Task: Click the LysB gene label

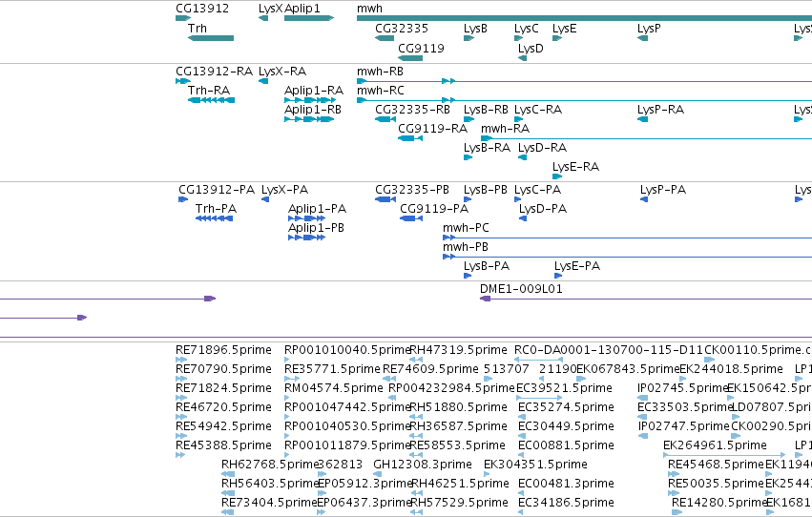Action: 475,29
